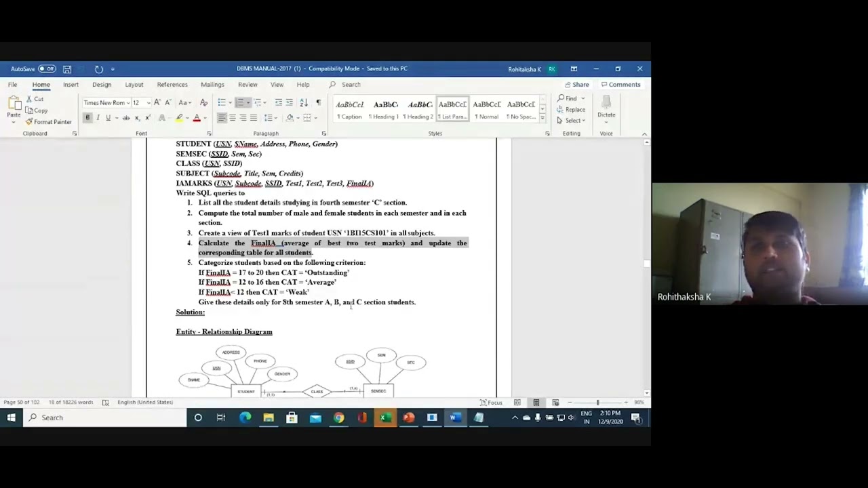Image resolution: width=868 pixels, height=488 pixels.
Task: Click the Cut button
Action: click(35, 99)
